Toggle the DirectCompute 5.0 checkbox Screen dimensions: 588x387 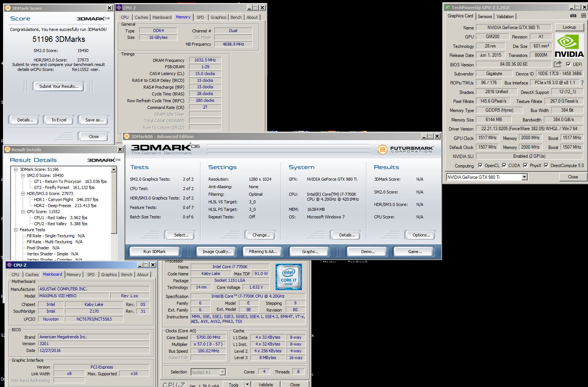click(546, 166)
